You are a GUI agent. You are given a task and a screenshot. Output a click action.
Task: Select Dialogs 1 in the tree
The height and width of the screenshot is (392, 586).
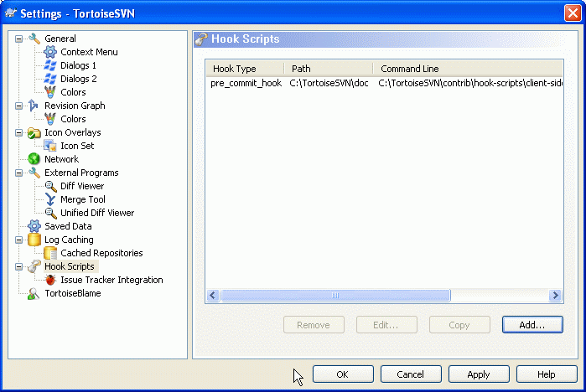pos(78,65)
